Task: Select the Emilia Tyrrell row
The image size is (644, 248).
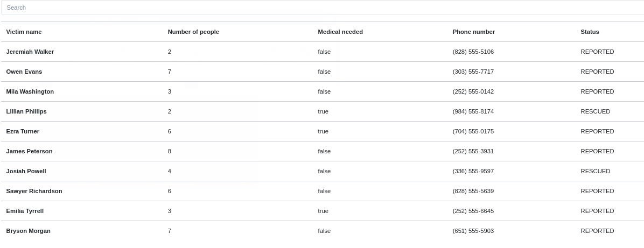Action: pyautogui.click(x=25, y=211)
